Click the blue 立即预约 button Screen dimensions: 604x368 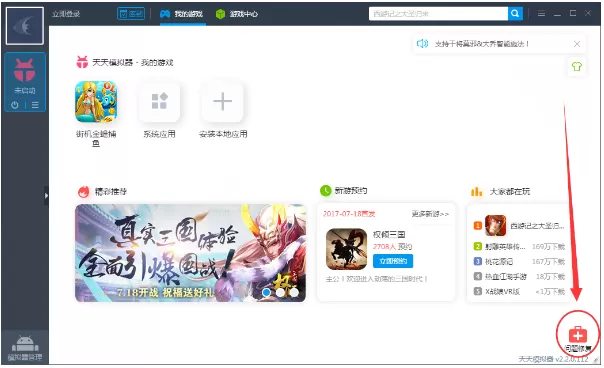(x=393, y=261)
